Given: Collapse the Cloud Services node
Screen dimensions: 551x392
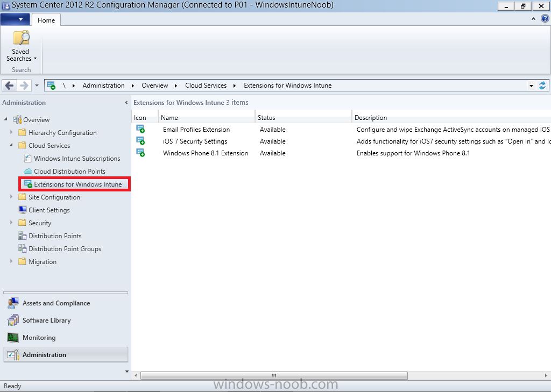Looking at the screenshot, I should [x=11, y=145].
